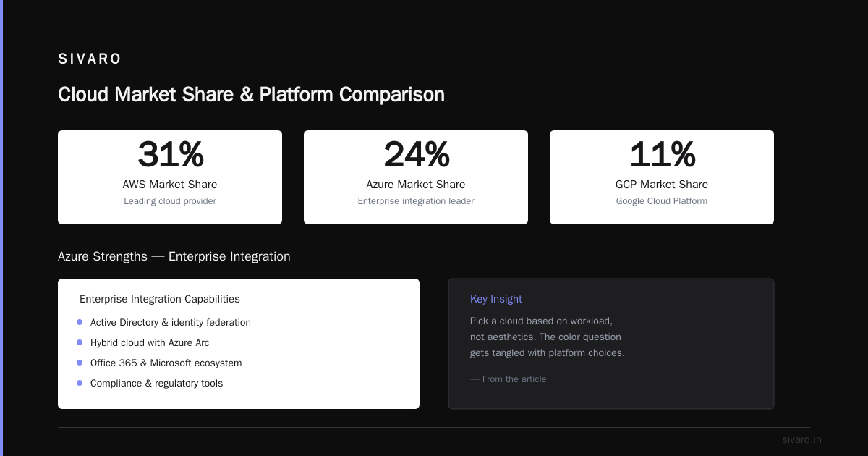This screenshot has width=868, height=456.
Task: Click the 24% statistic
Action: click(416, 154)
